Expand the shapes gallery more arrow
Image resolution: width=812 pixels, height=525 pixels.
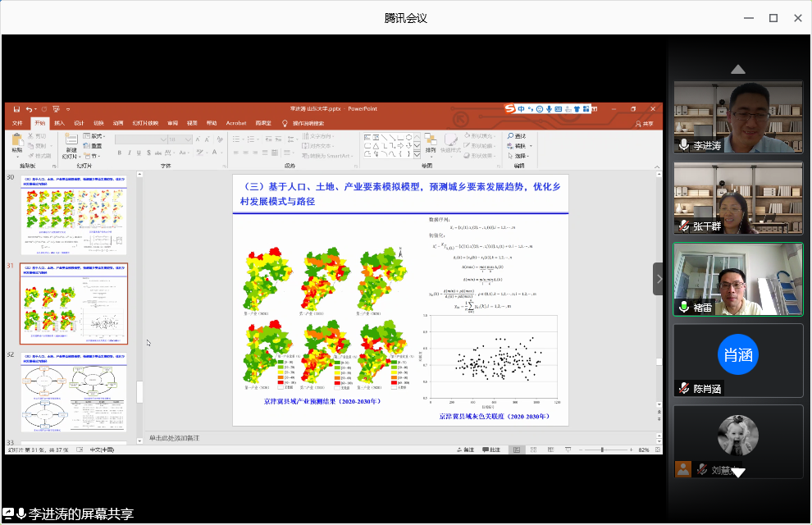[x=416, y=153]
